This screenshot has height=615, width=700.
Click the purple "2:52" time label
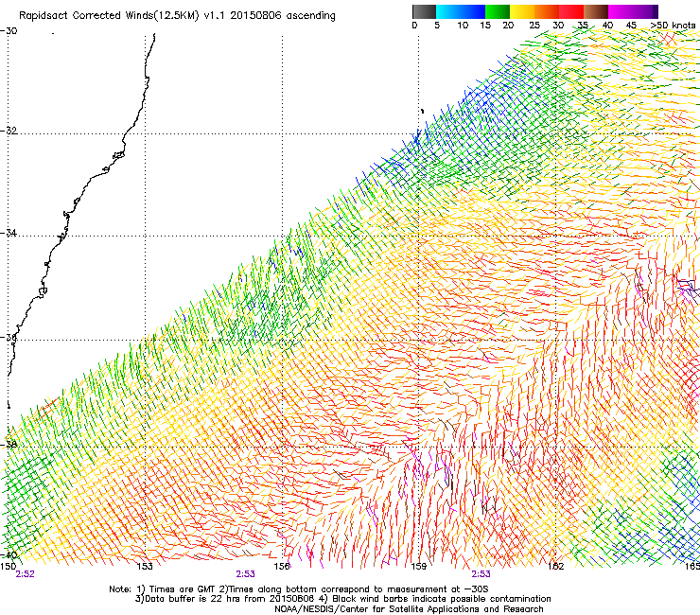click(x=25, y=574)
